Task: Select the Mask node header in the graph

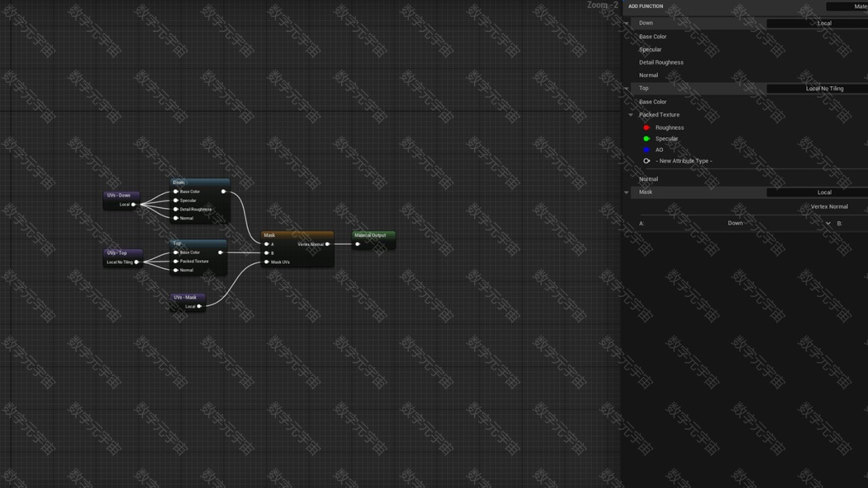Action: click(297, 235)
